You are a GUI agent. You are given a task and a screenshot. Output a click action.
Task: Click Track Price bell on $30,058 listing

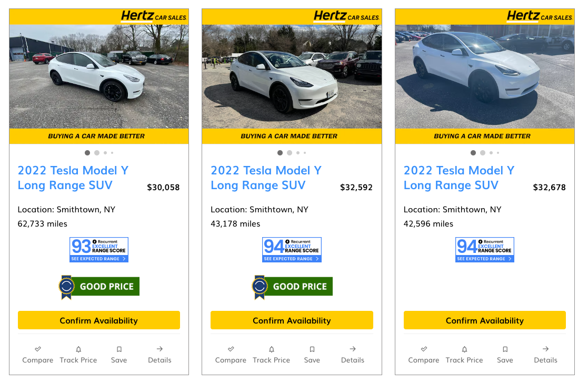[x=78, y=349]
